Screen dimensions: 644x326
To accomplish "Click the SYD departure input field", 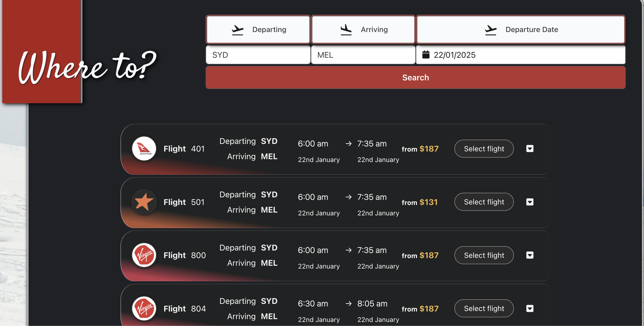I will (258, 55).
